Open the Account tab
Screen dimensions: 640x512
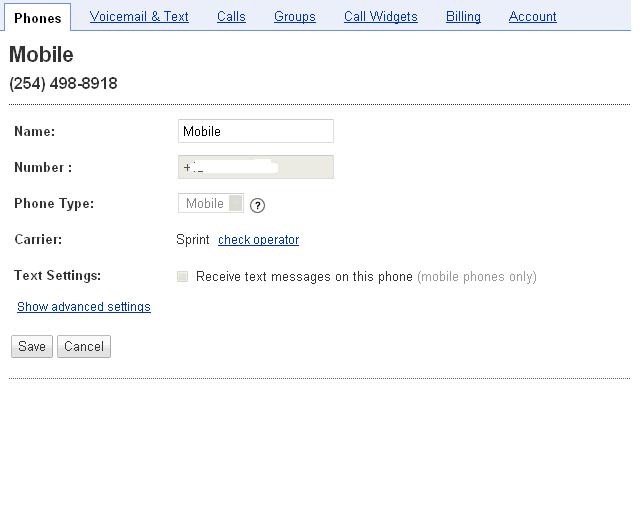pos(533,17)
